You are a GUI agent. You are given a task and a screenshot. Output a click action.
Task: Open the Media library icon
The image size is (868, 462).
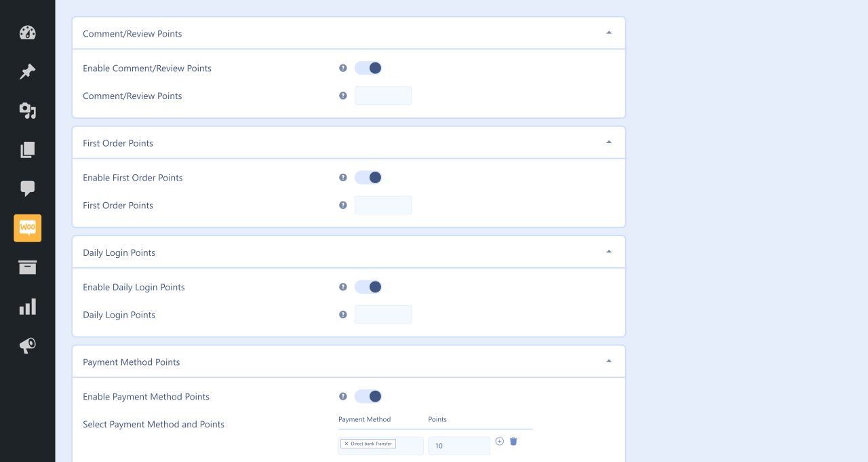(27, 111)
